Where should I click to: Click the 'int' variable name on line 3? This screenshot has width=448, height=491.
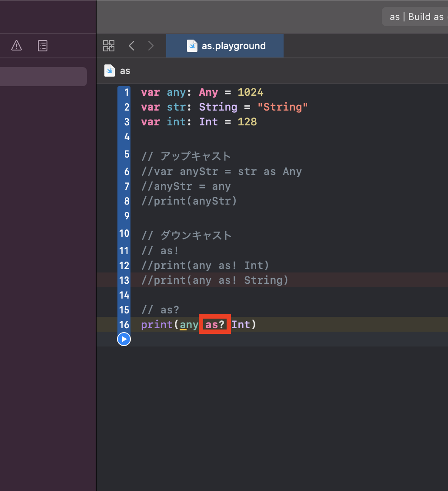coord(176,122)
